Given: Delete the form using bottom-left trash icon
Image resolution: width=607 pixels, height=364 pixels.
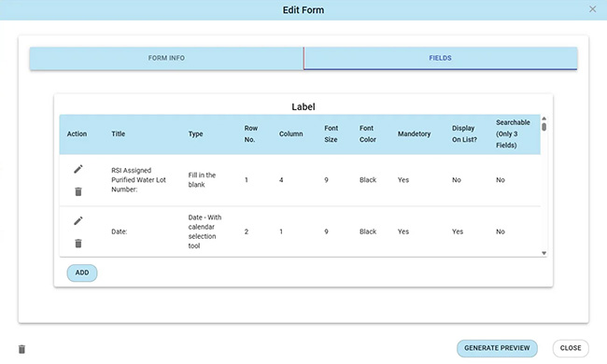Looking at the screenshot, I should coord(21,349).
